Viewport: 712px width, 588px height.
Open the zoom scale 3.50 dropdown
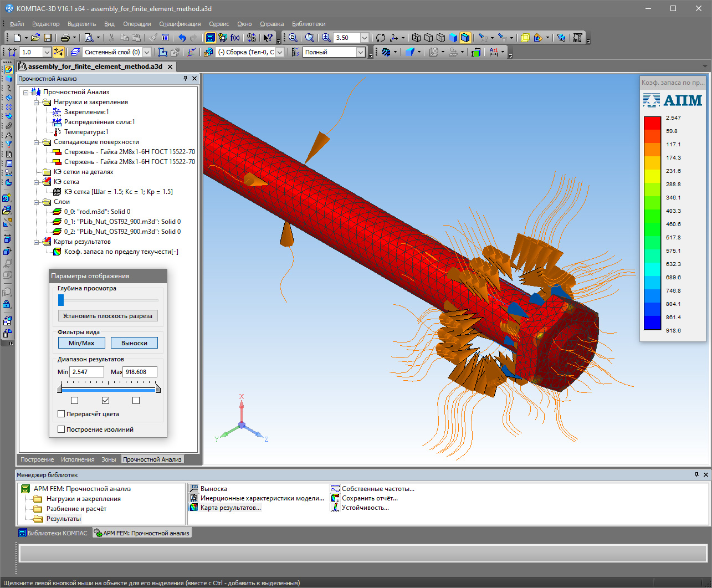tap(365, 38)
